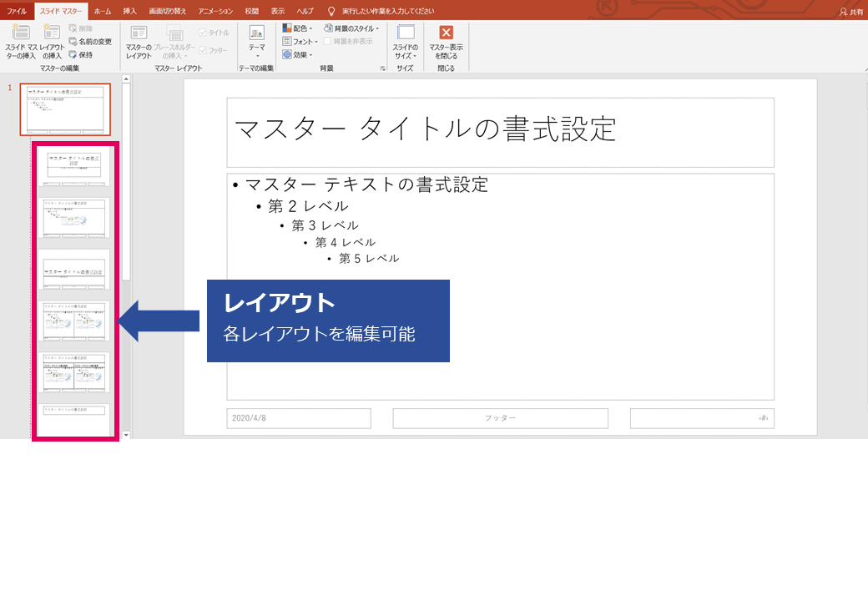Open the フォント theme dropdown
Viewport: 868px width, 601px height.
300,42
